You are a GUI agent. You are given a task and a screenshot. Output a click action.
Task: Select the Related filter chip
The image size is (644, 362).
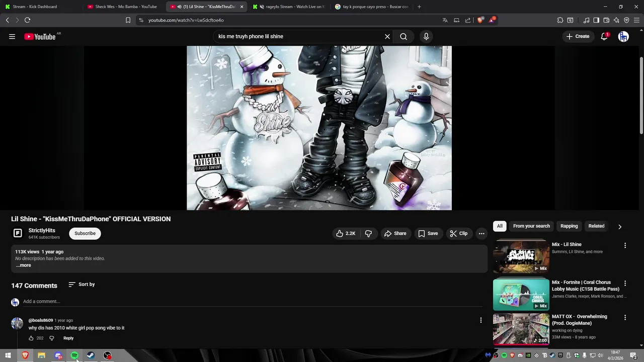pyautogui.click(x=596, y=226)
